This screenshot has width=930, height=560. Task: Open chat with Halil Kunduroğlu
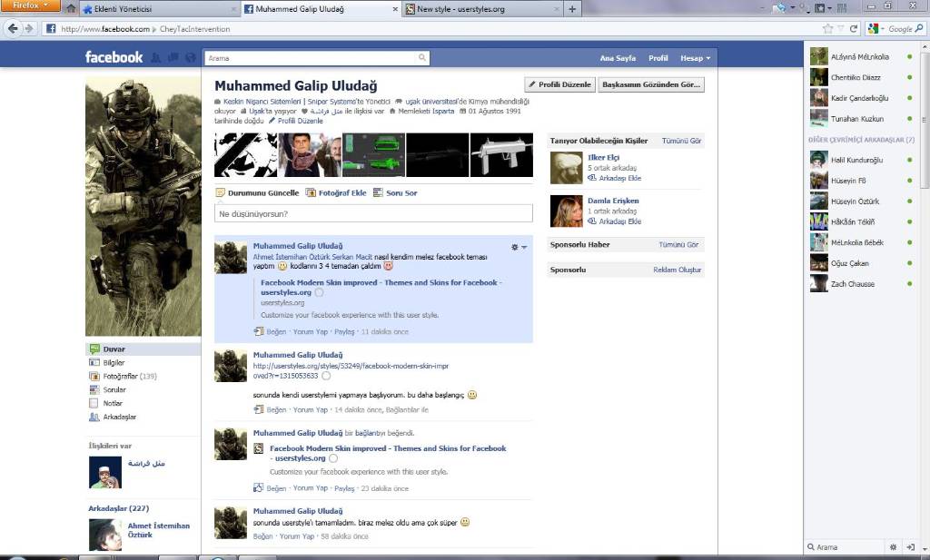[x=861, y=160]
